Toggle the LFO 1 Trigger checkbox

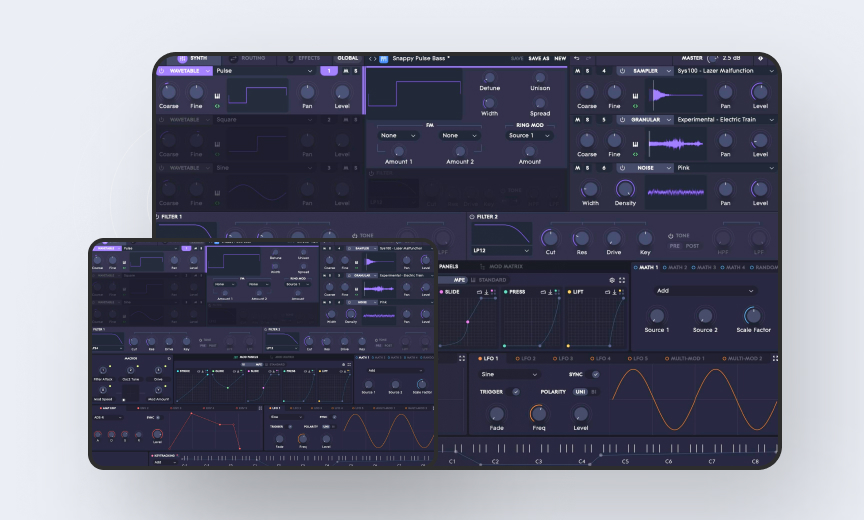click(x=516, y=392)
